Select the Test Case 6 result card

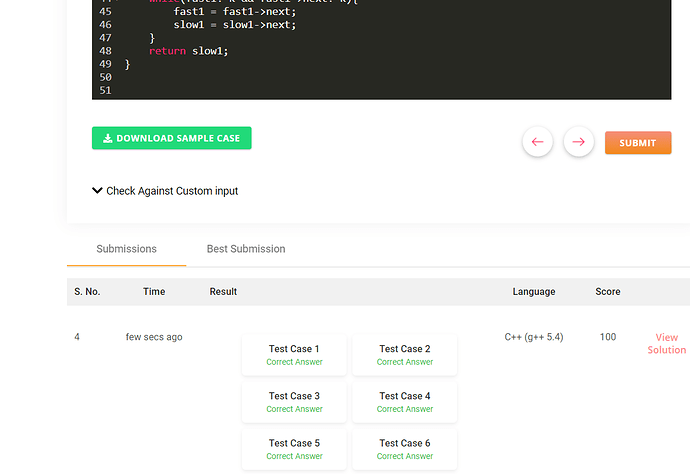pyautogui.click(x=405, y=449)
